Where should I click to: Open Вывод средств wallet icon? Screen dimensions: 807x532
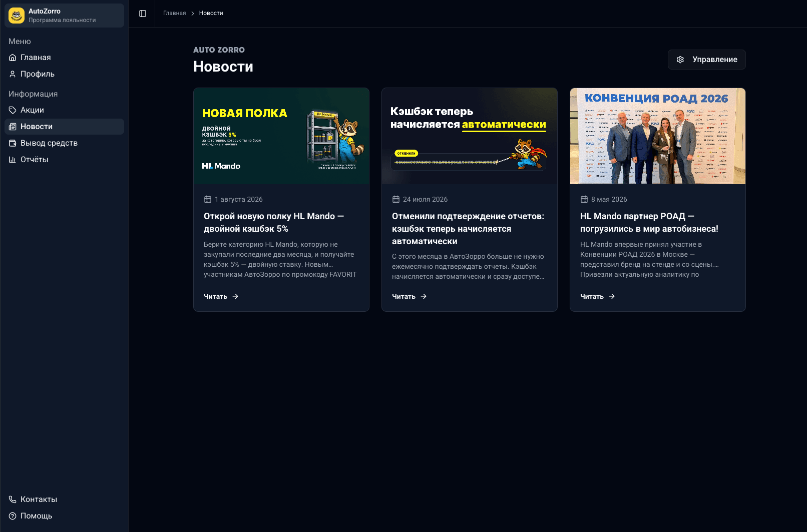pos(13,143)
